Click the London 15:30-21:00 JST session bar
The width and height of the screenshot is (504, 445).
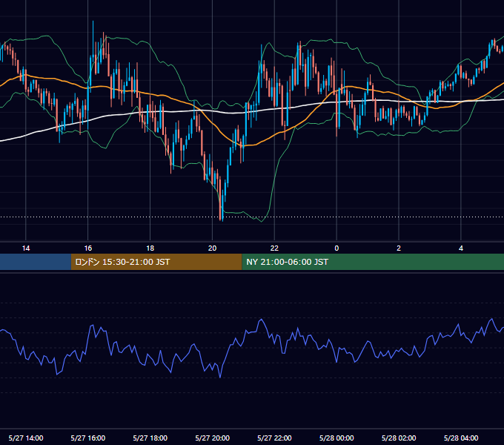click(x=156, y=262)
